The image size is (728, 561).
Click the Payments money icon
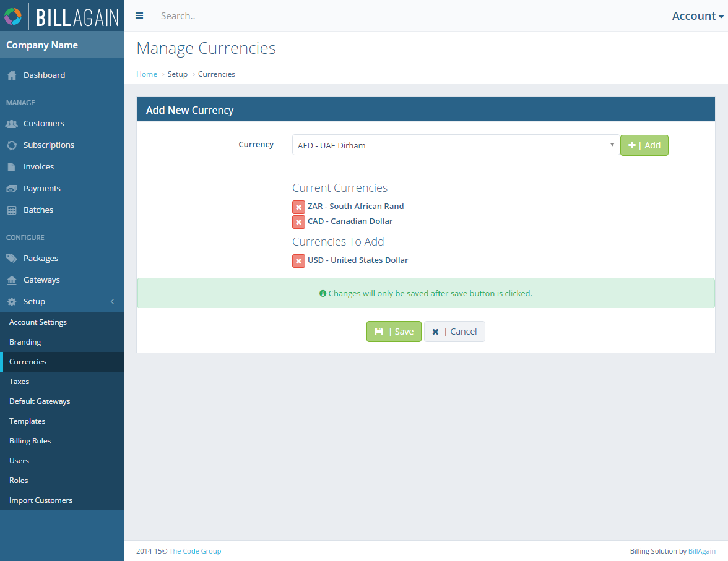point(12,189)
